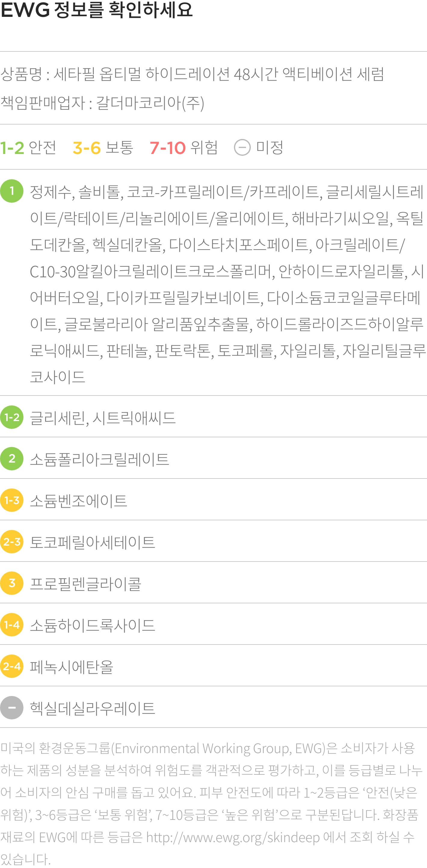This screenshot has height=868, width=427.
Task: Click the yellow 2-3 grade badge
Action: coord(12,542)
